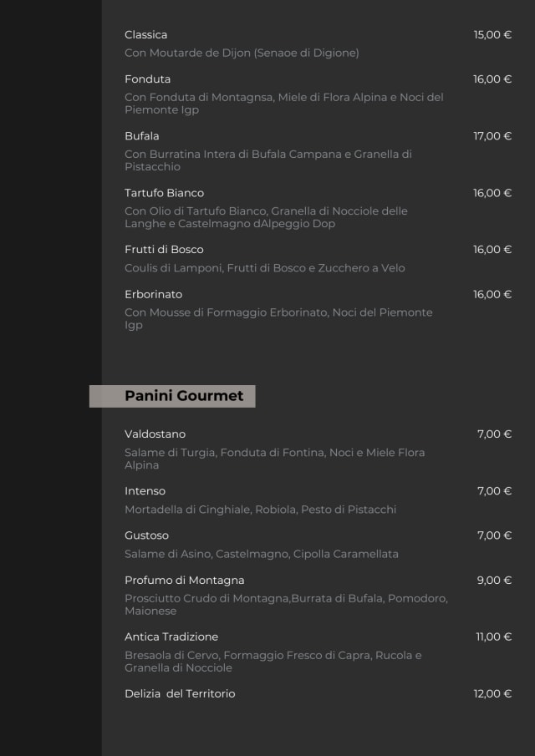Click the Intenso panino name

pos(145,491)
